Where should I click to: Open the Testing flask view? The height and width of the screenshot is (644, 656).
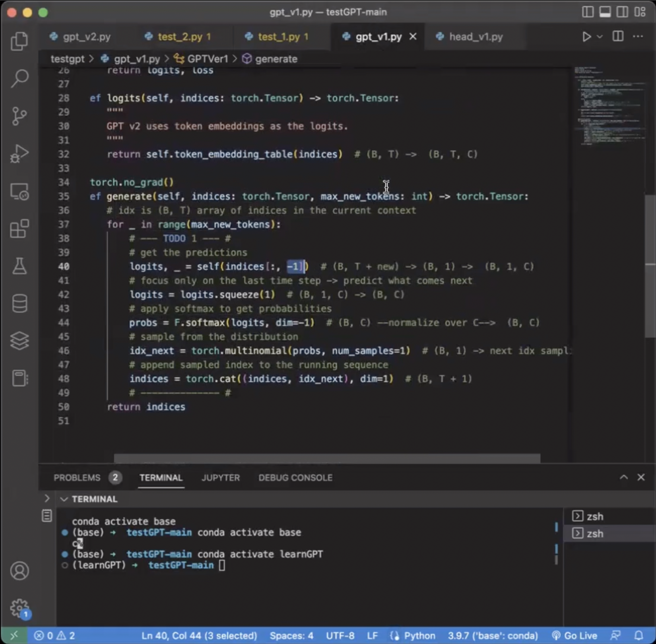tap(19, 266)
